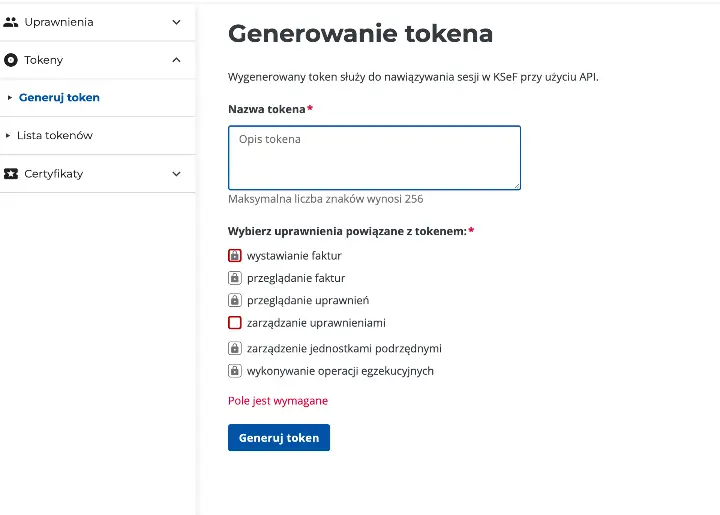Expand the Certyfikaty section chevron
Image resolution: width=720 pixels, height=515 pixels.
(177, 173)
